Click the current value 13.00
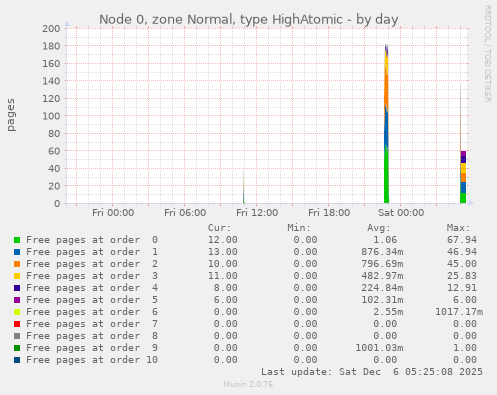497x395 pixels. pos(223,252)
